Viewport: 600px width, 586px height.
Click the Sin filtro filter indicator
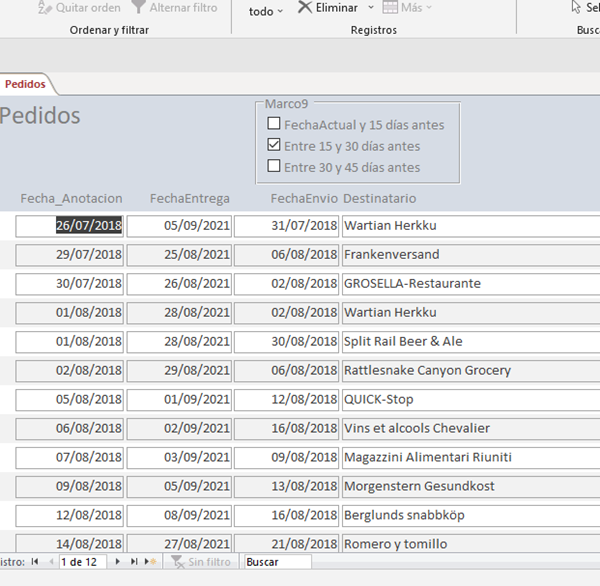tap(201, 562)
